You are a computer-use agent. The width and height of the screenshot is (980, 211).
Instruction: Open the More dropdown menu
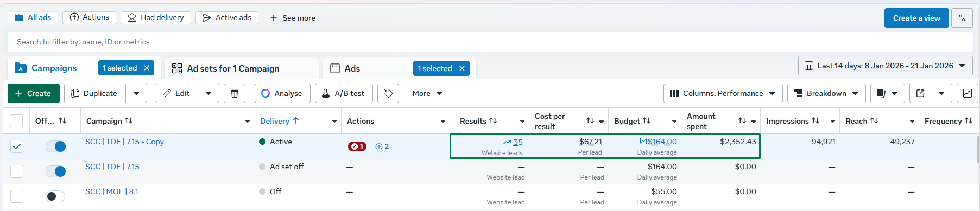pyautogui.click(x=427, y=93)
